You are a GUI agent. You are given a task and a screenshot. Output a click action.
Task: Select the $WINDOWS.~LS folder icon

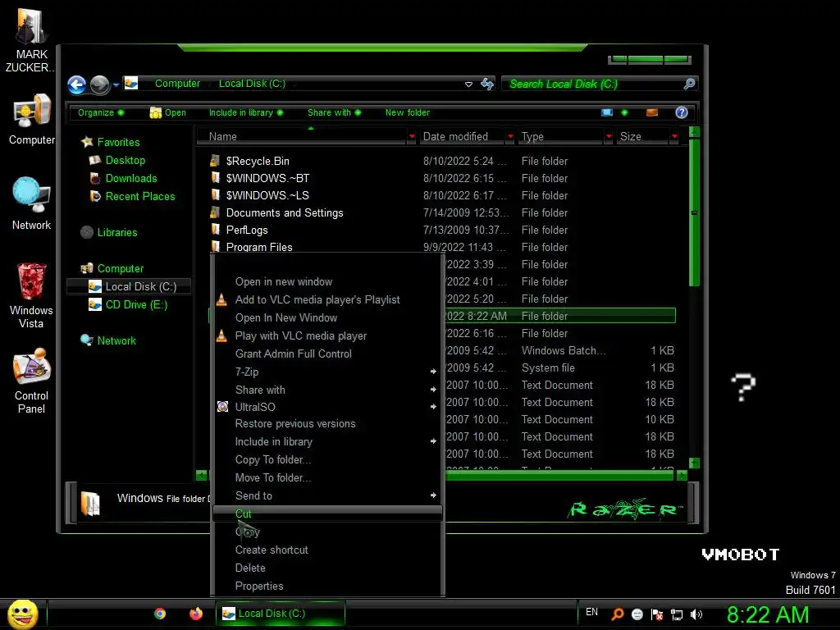pyautogui.click(x=215, y=195)
